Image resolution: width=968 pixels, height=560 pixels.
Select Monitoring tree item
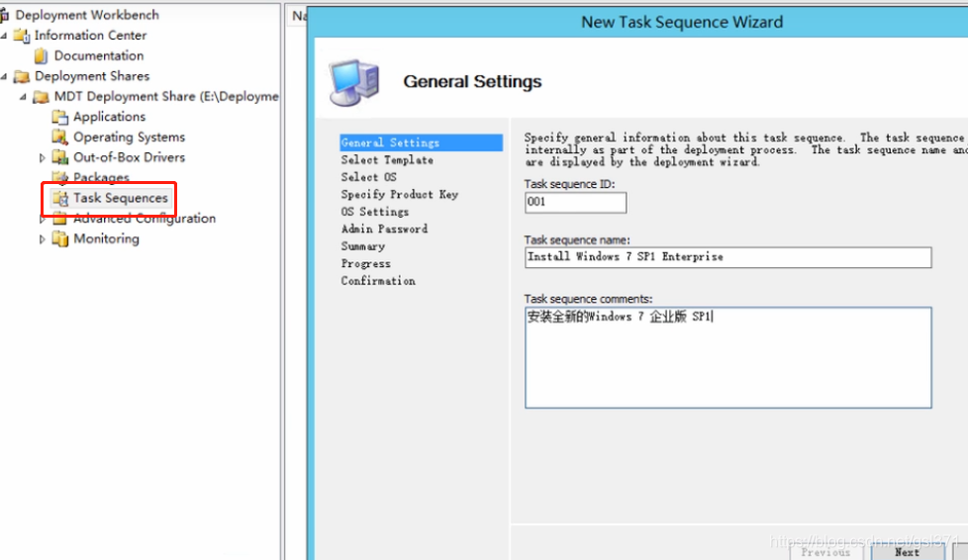coord(106,239)
